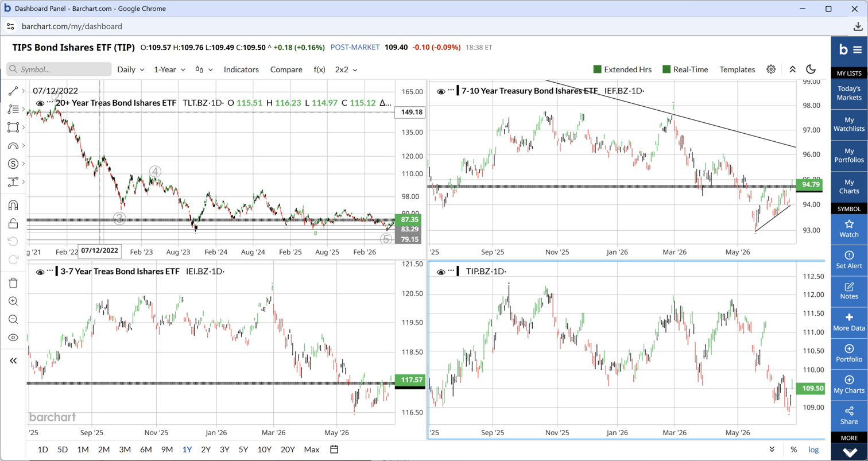Viewport: 868px width, 461px height.
Task: Toggle the lock drawings padlock
Action: click(x=13, y=223)
